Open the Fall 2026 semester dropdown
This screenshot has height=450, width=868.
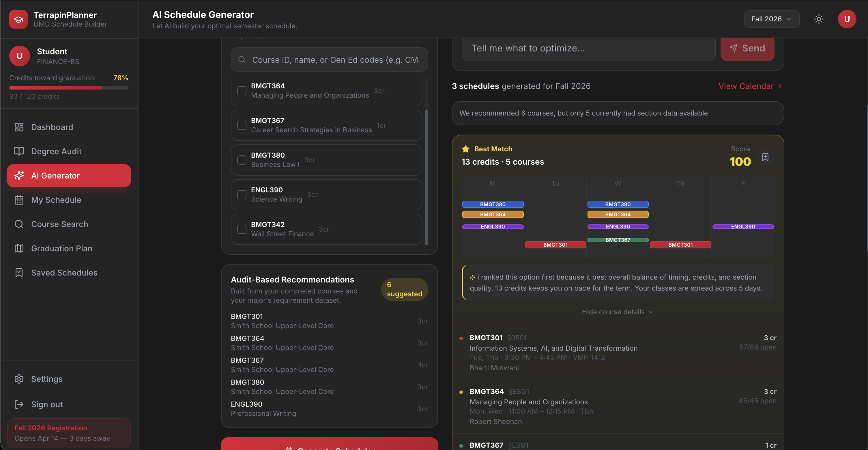point(771,19)
